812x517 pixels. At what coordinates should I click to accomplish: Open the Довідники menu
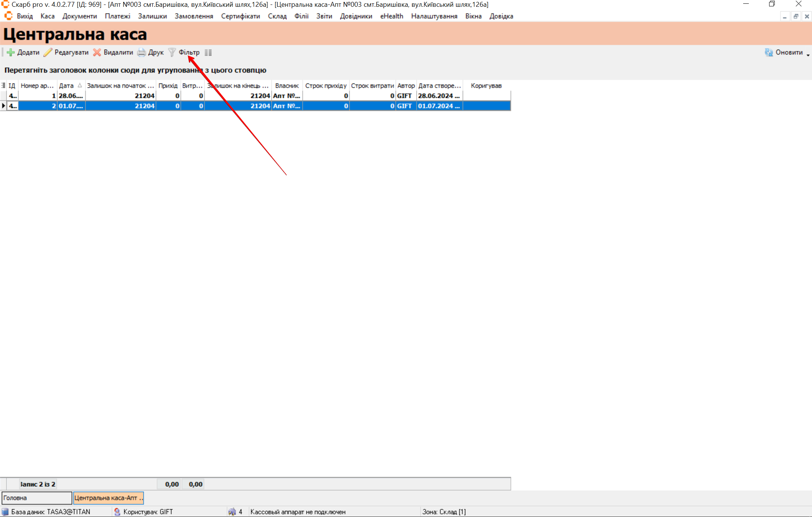pyautogui.click(x=356, y=16)
